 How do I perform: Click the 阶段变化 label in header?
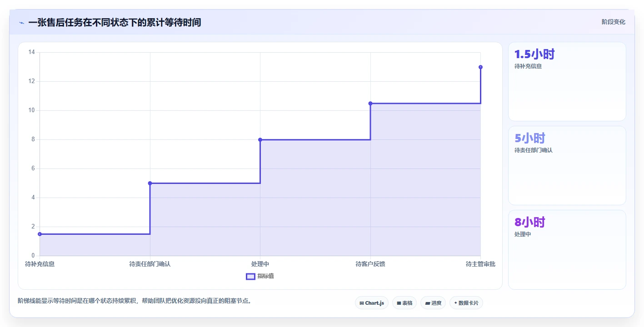point(613,22)
